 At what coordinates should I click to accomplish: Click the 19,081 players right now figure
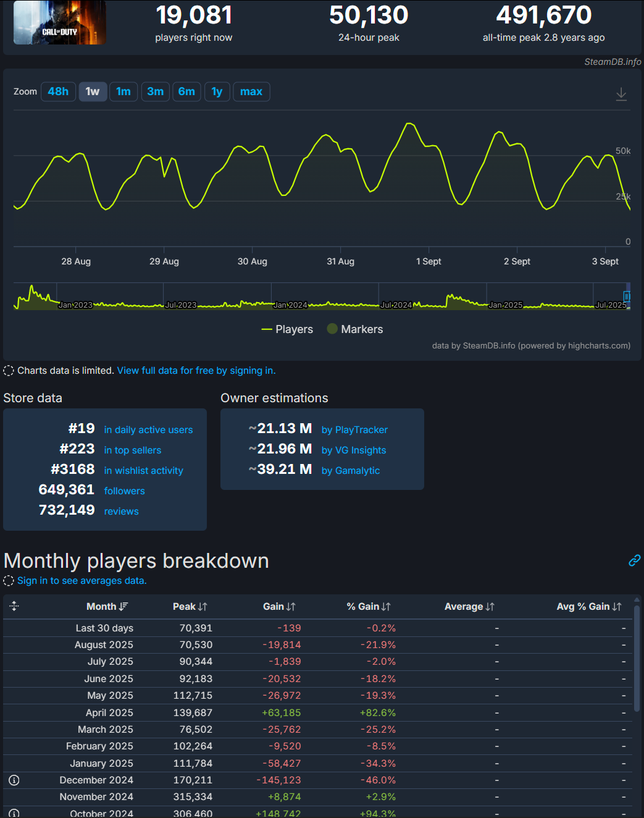[194, 15]
